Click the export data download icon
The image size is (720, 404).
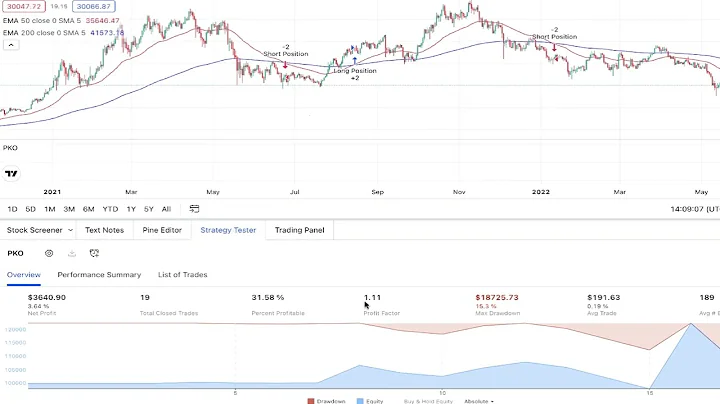click(x=72, y=253)
